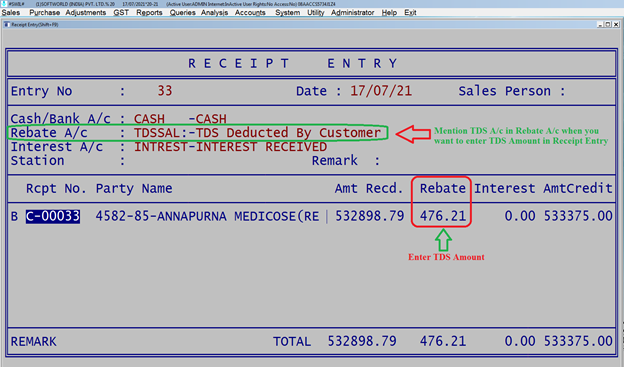Open the Purchase menu
Screen dimensions: 624x367
coord(45,12)
